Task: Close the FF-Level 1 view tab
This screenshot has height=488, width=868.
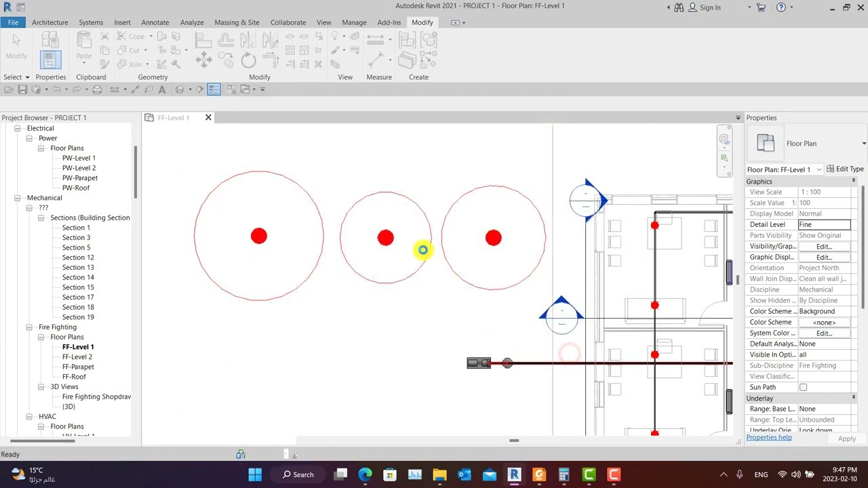Action: [x=208, y=117]
